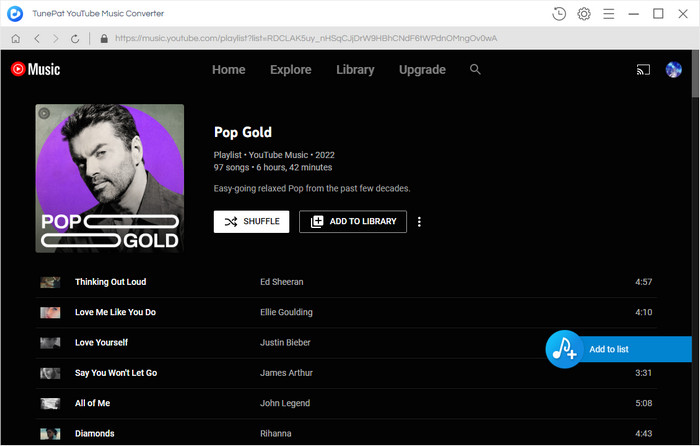Click the 5:08 duration value
The image size is (700, 446).
pyautogui.click(x=643, y=403)
